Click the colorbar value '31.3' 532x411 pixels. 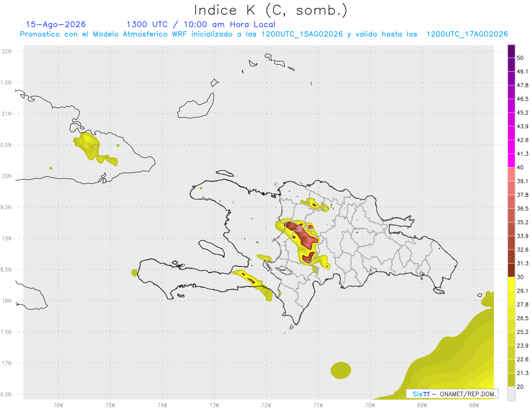522,263
